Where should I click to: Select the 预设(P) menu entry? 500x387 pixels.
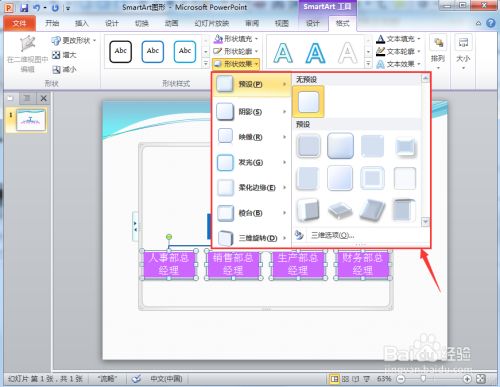point(252,84)
